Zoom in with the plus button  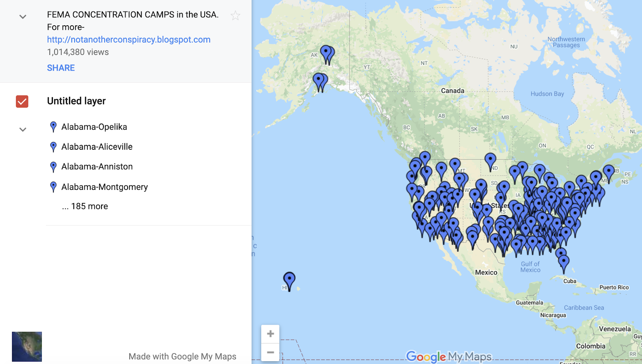point(270,334)
